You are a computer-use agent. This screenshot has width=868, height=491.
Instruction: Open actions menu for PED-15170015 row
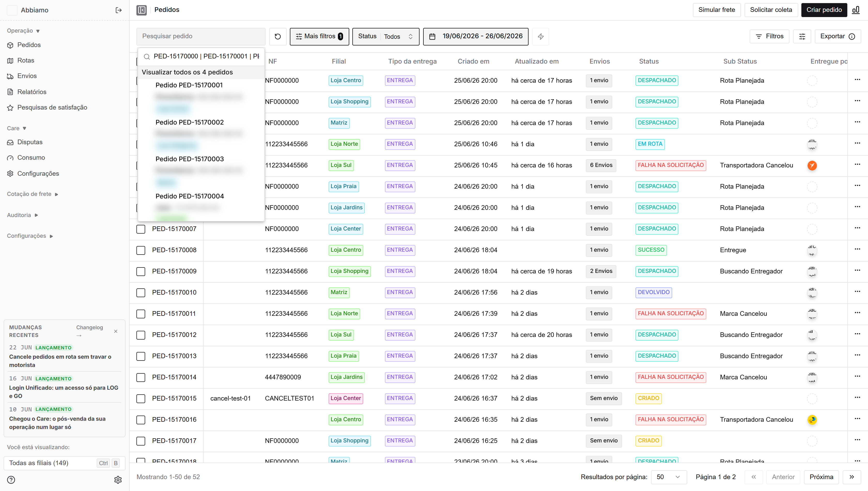click(x=857, y=398)
